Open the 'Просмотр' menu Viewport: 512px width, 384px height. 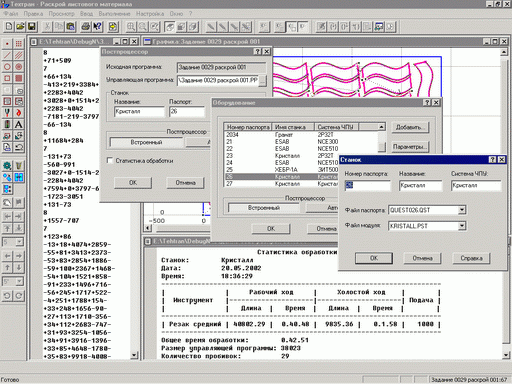62,14
